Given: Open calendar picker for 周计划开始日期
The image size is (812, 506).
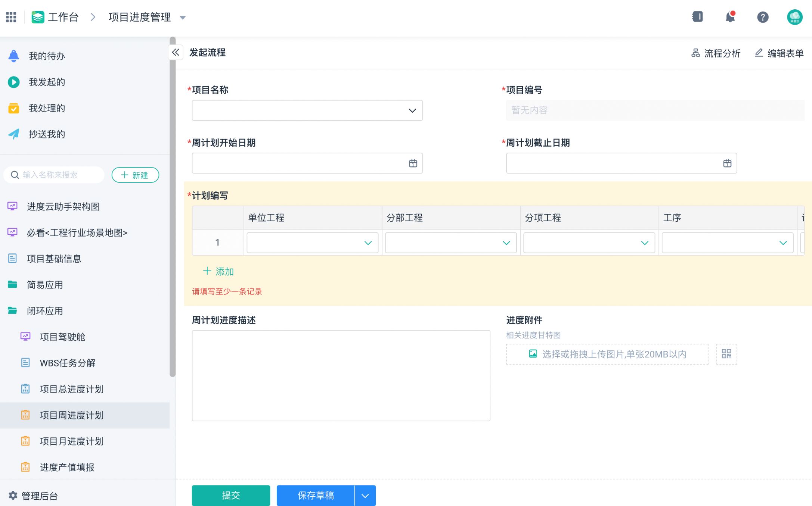Looking at the screenshot, I should click(413, 163).
